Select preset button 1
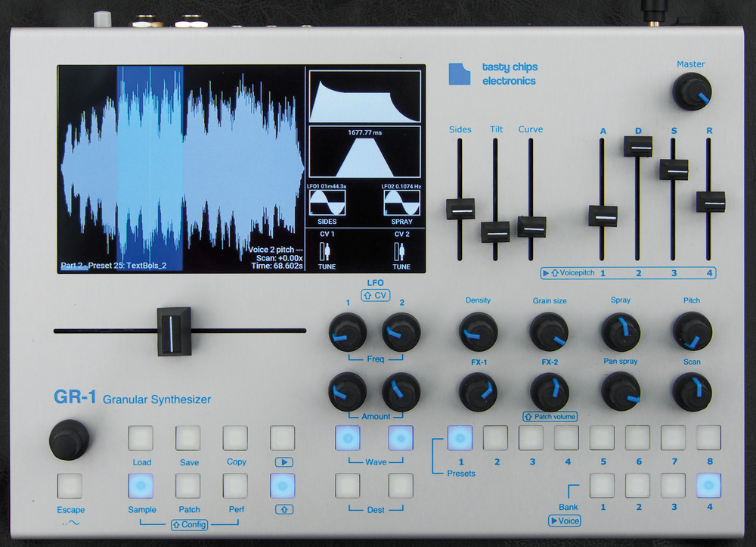 [460, 437]
